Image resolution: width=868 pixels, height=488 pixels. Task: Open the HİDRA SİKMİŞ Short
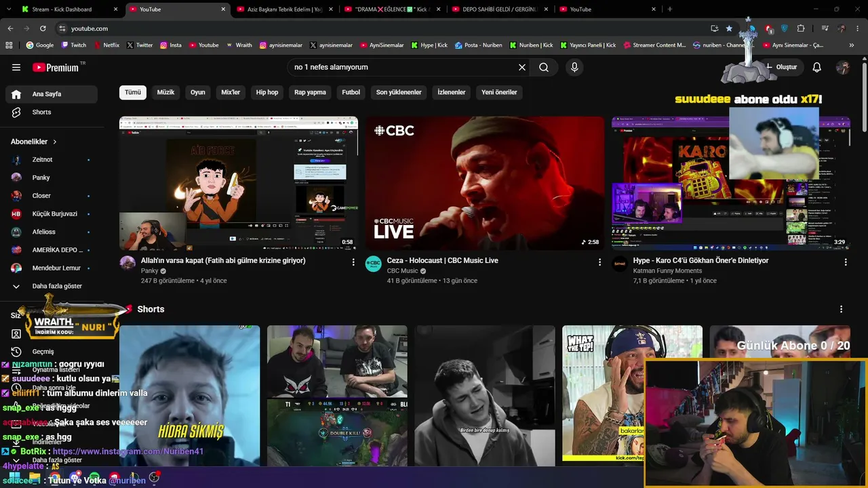(x=189, y=396)
